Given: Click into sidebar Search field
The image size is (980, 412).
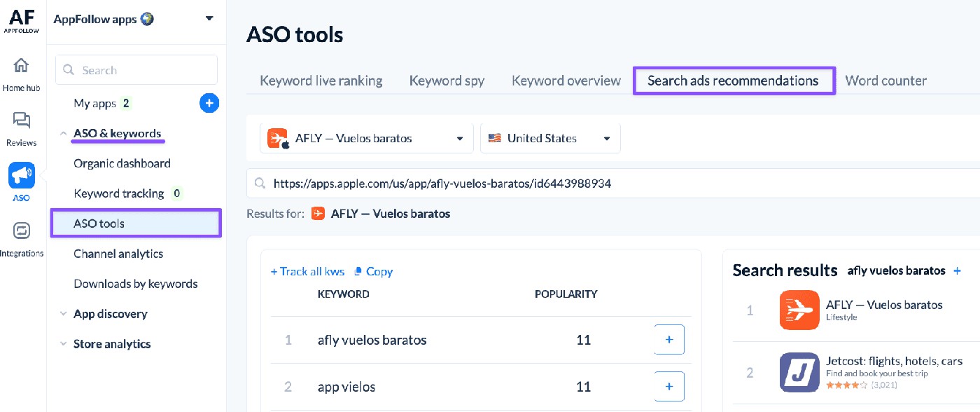Looking at the screenshot, I should click(x=136, y=70).
